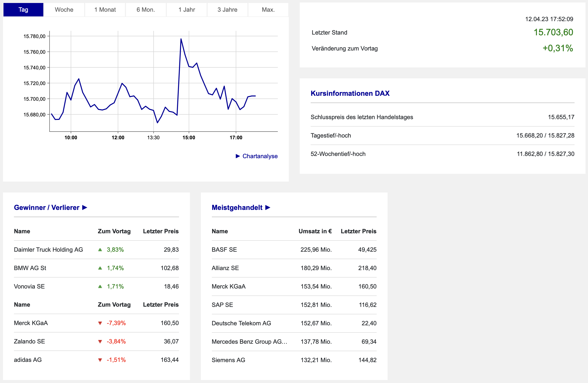Image resolution: width=588 pixels, height=383 pixels.
Task: Click the green up arrow beside Vonovia SE
Action: (x=100, y=287)
